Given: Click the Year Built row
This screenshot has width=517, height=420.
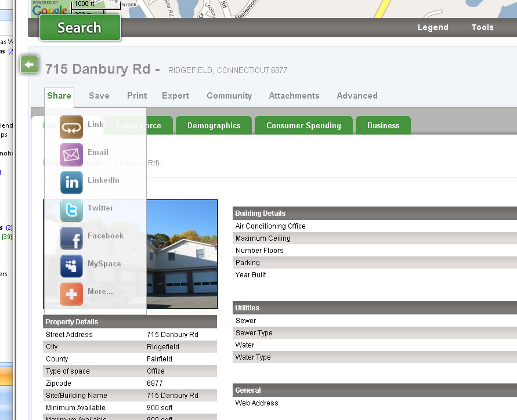Looking at the screenshot, I should point(375,275).
